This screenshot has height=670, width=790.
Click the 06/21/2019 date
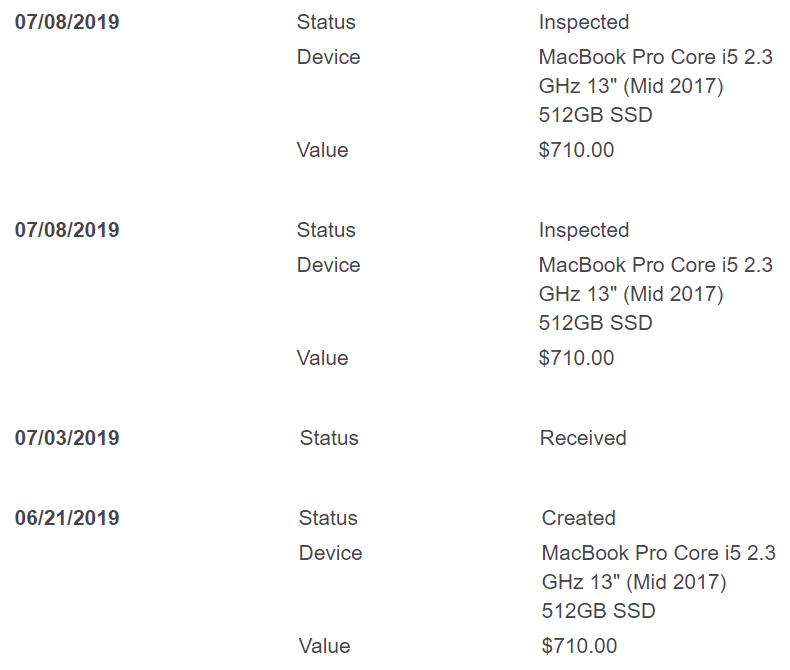coord(67,518)
